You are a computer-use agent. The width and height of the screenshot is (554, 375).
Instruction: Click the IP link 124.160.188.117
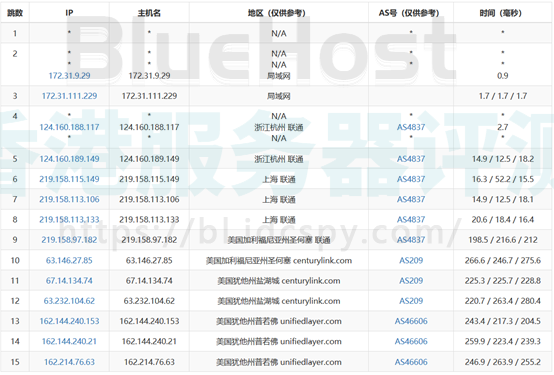(x=69, y=127)
